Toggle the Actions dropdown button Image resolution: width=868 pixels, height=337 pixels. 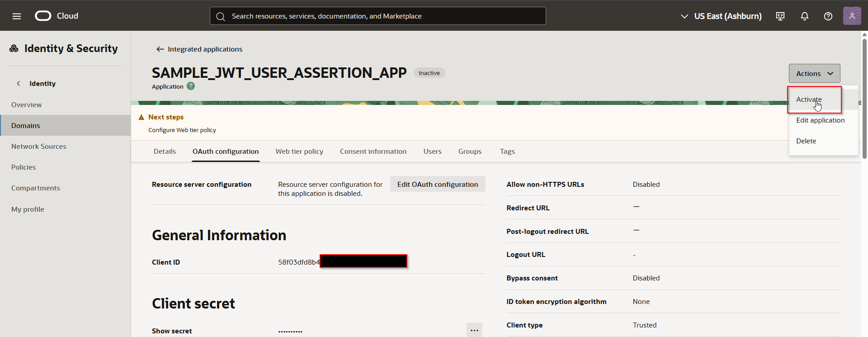tap(814, 73)
